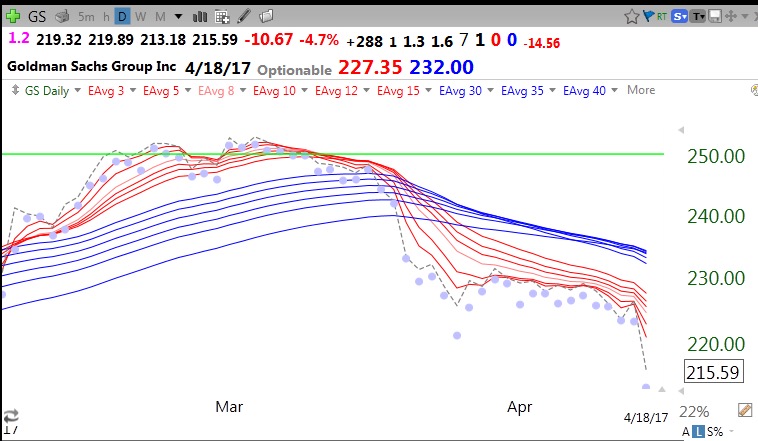
Task: Switch chart to 5m time frame
Action: [86, 17]
